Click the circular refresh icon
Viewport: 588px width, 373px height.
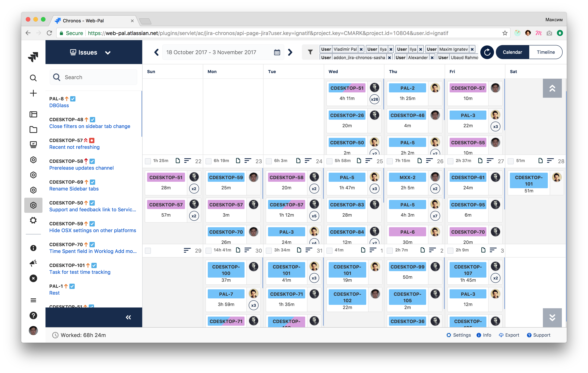tap(487, 52)
